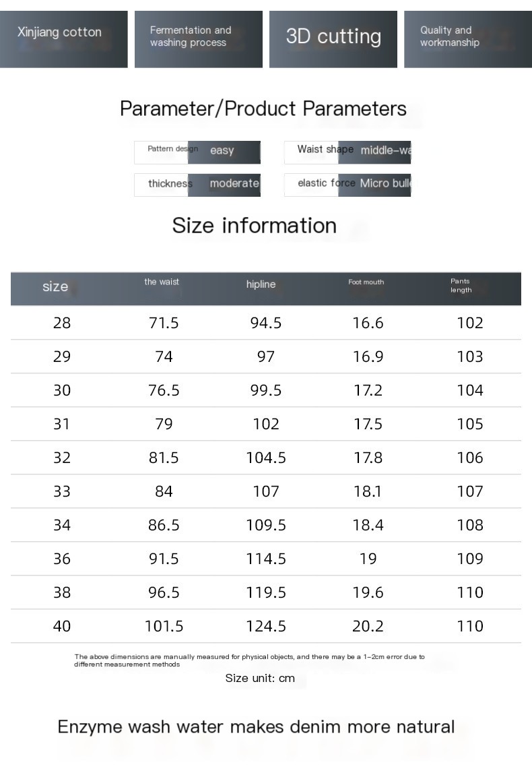Click the Foot mouth column header

coord(366,282)
